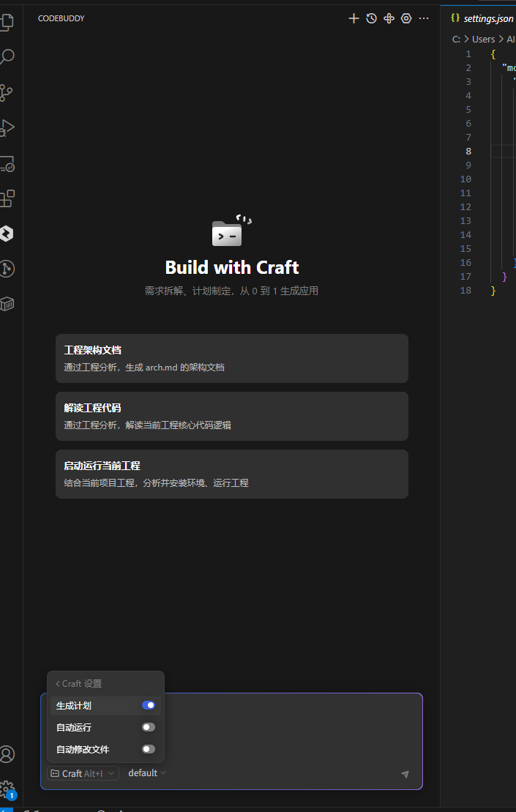
Task: Open the Run and Debug view
Action: pyautogui.click(x=7, y=127)
